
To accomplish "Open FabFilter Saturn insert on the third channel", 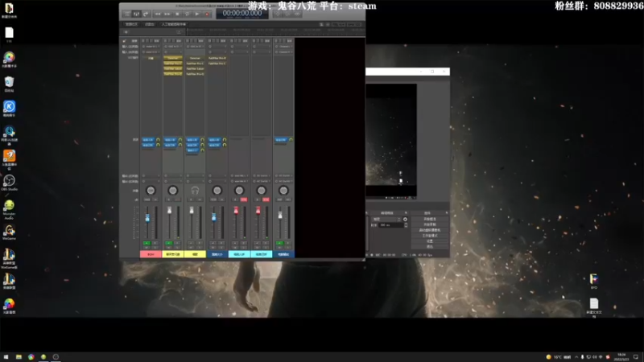I will pyautogui.click(x=195, y=68).
